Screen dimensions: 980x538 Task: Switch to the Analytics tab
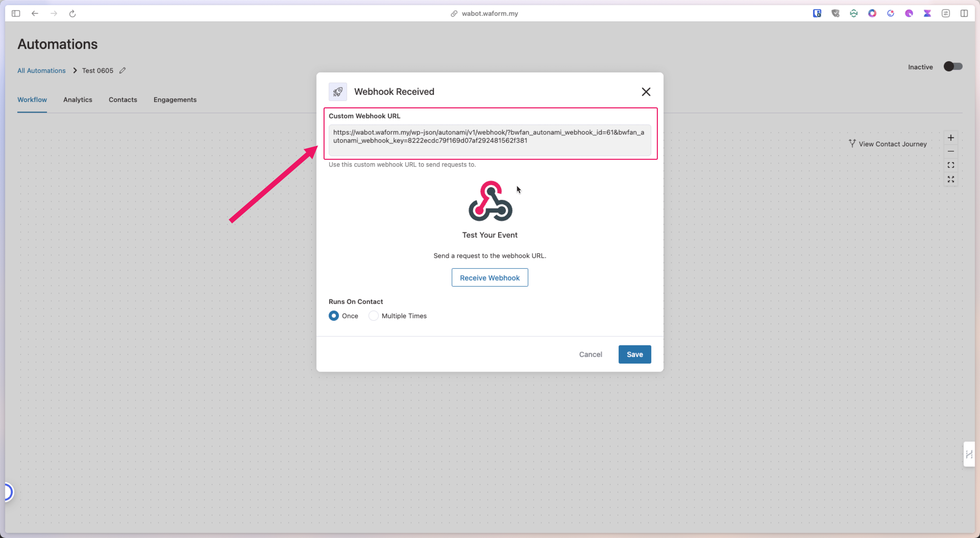[78, 99]
